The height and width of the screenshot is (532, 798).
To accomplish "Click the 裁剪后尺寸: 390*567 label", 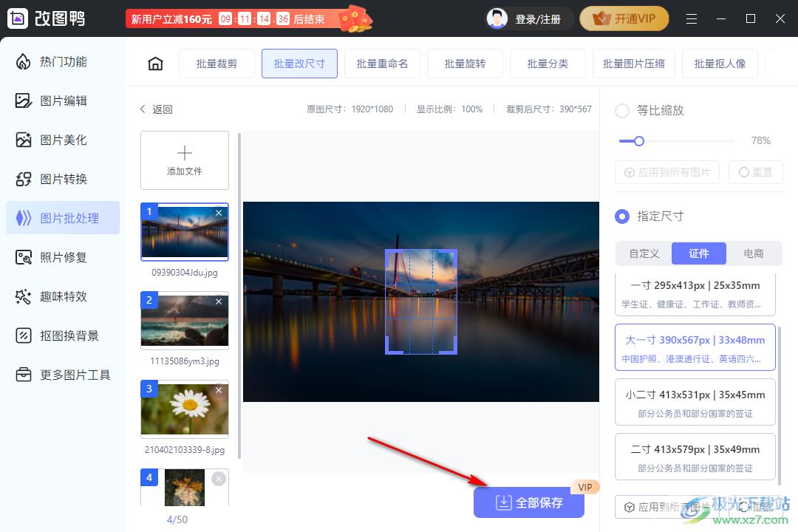I will (548, 109).
